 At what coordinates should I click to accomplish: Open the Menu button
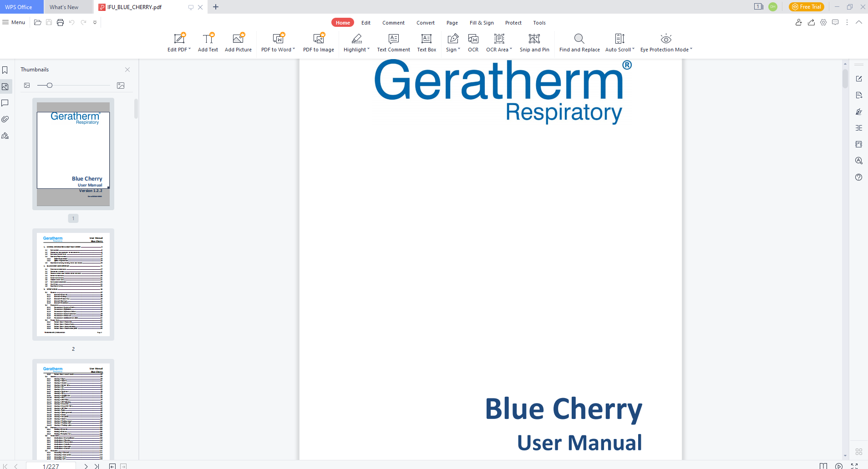tap(14, 22)
